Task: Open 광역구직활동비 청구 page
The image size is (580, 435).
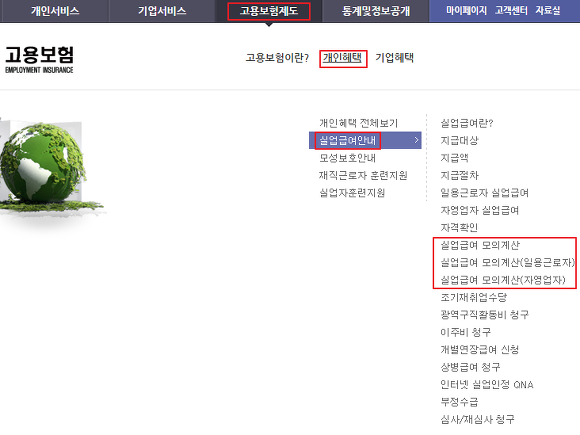Action: pos(485,314)
